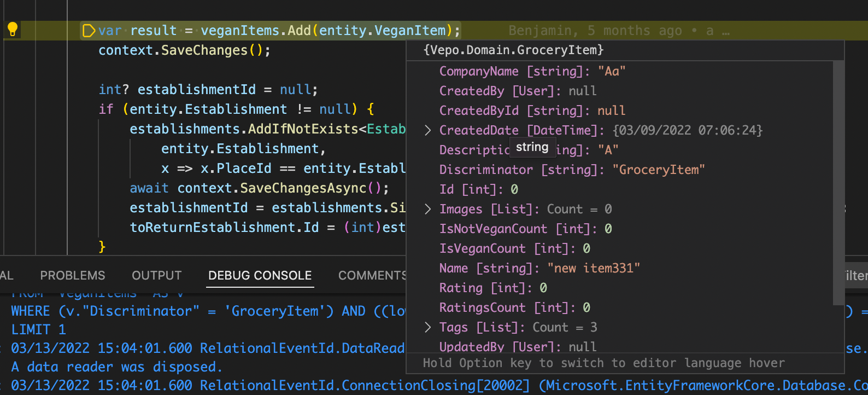This screenshot has width=868, height=395.
Task: Click the if (entity.Establishment != null) line
Action: [x=236, y=109]
